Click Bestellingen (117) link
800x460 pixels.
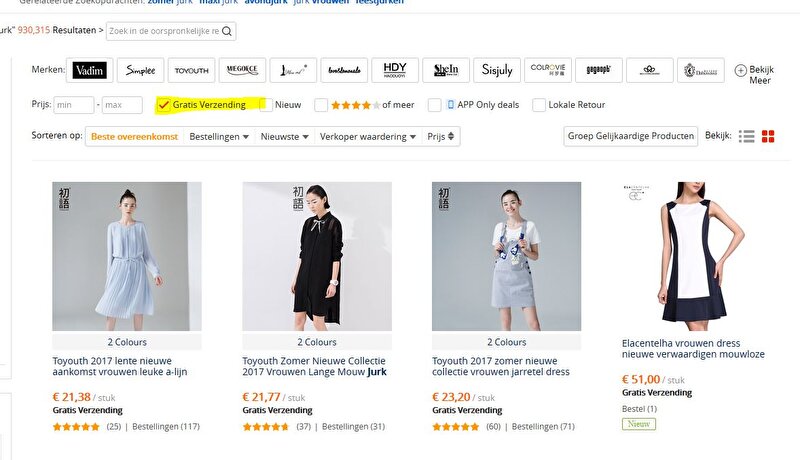tap(166, 427)
